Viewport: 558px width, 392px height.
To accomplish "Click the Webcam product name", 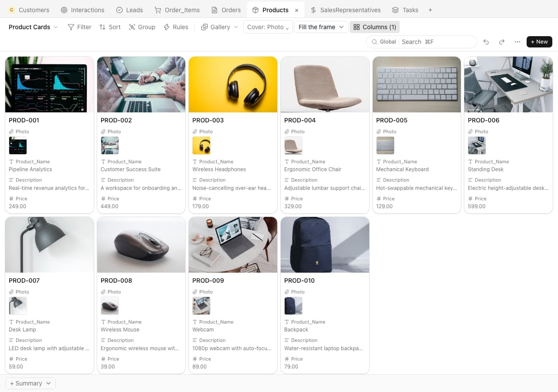I will click(203, 330).
